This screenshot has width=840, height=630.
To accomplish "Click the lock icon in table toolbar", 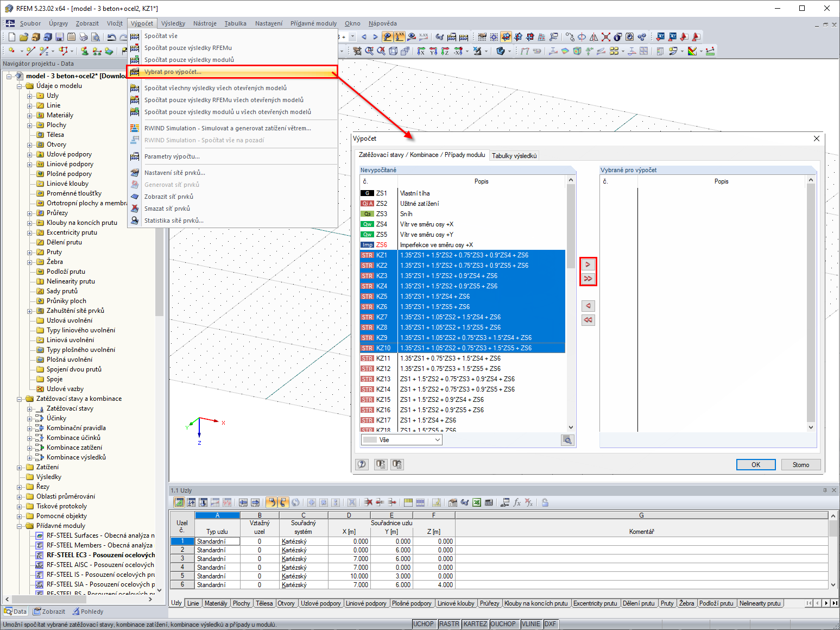I will pyautogui.click(x=545, y=502).
